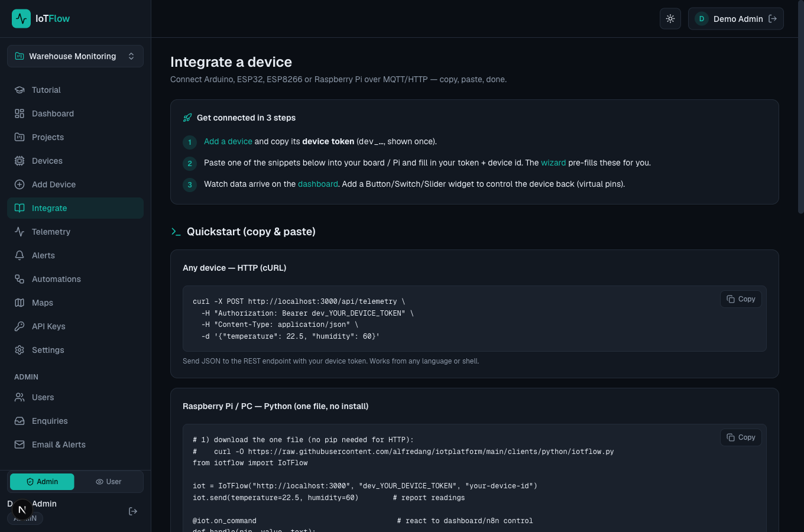Click the Demo Admin account button
Screen dimensions: 804x532
pos(736,19)
